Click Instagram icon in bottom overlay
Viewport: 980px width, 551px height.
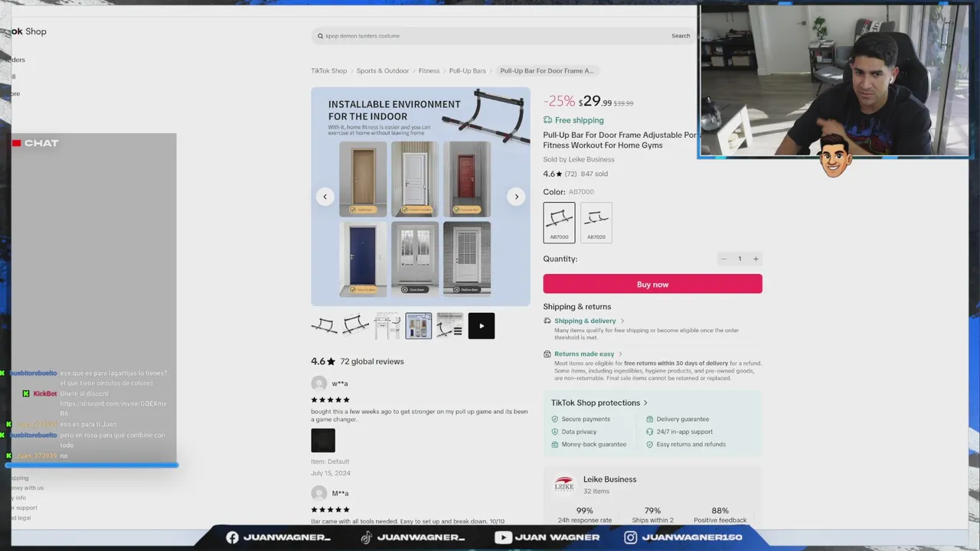[630, 537]
